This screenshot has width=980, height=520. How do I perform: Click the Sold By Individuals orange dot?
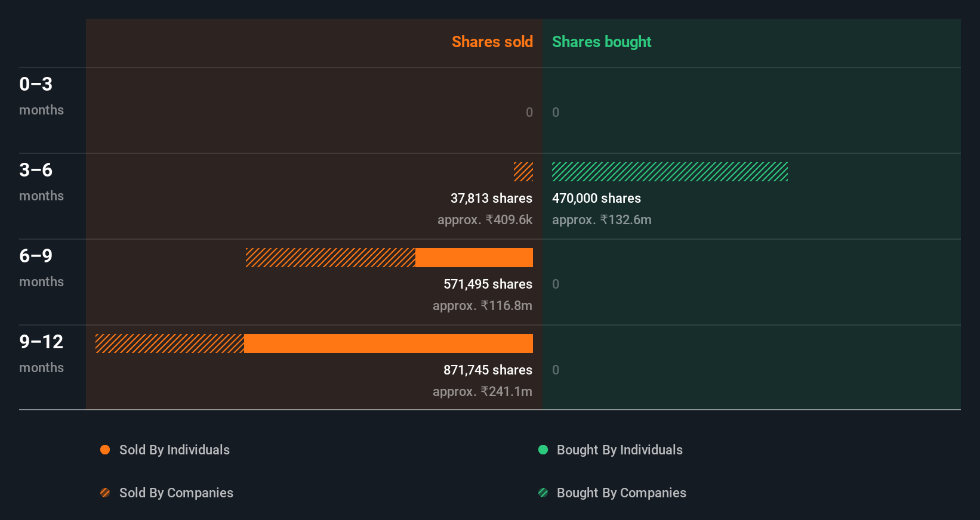tap(105, 450)
